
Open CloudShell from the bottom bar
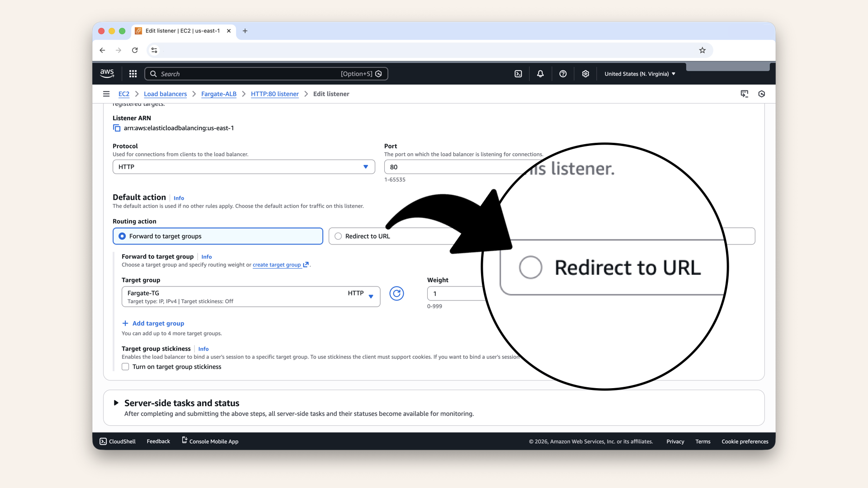[x=117, y=441]
